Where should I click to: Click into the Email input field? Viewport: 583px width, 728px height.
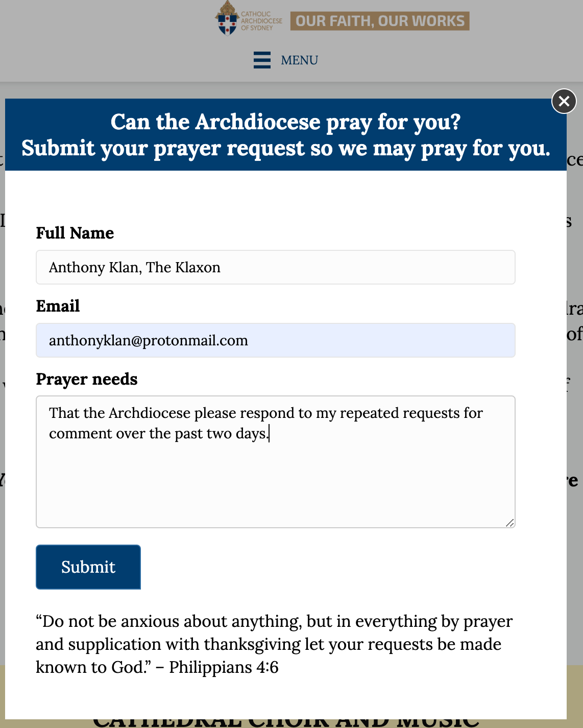coord(275,340)
